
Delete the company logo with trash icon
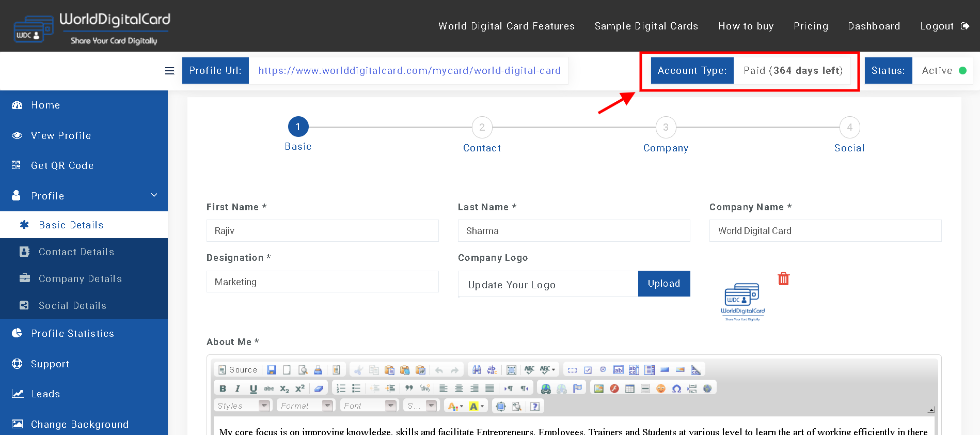(784, 279)
